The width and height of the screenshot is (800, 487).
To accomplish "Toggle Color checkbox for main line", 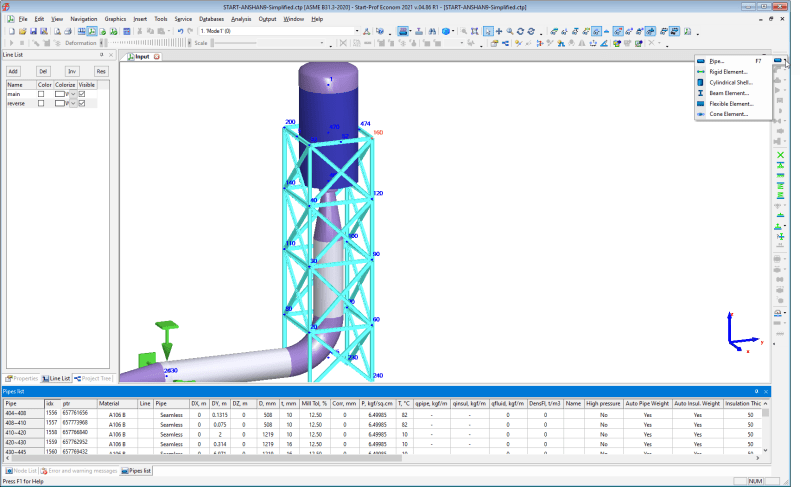I will [x=41, y=94].
